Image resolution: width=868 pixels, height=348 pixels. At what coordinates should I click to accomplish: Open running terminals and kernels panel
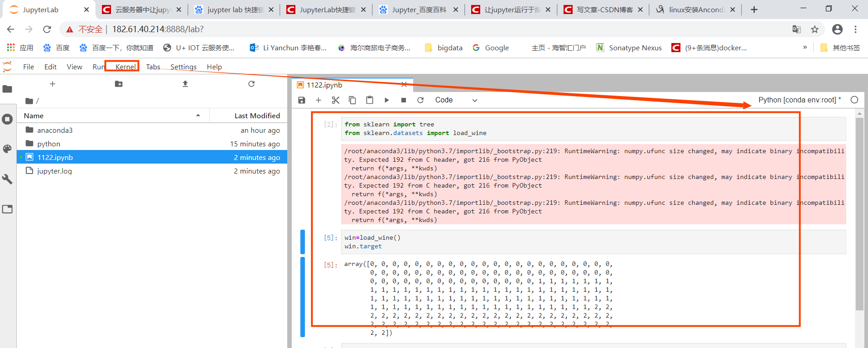[7, 119]
